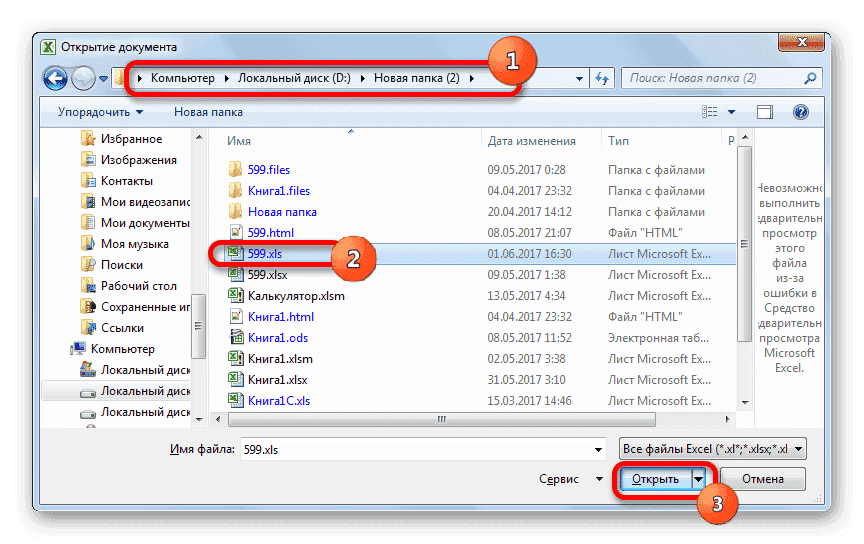Expand arrow after Компьютер breadcrumb
Viewport: 864px width, 544px height.
click(x=226, y=78)
